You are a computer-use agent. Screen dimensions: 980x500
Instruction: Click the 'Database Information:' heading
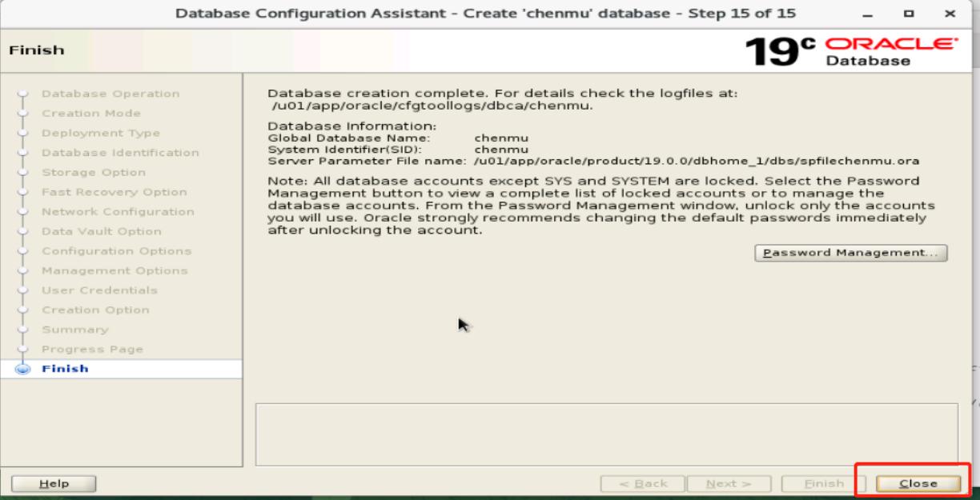(352, 126)
